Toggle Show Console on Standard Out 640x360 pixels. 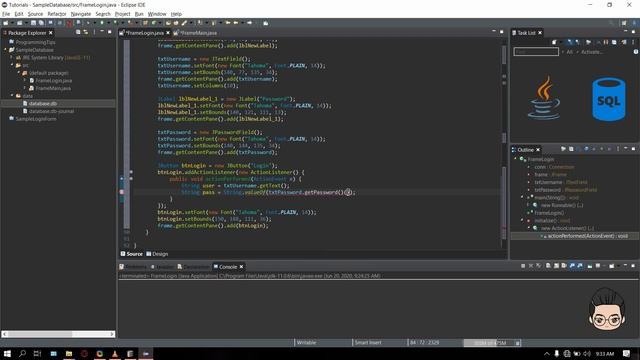tap(572, 266)
